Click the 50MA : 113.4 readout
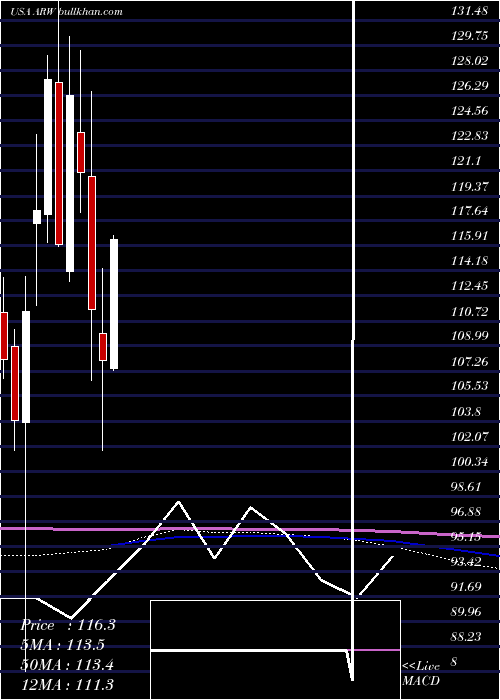This screenshot has height=700, width=500. pyautogui.click(x=67, y=665)
